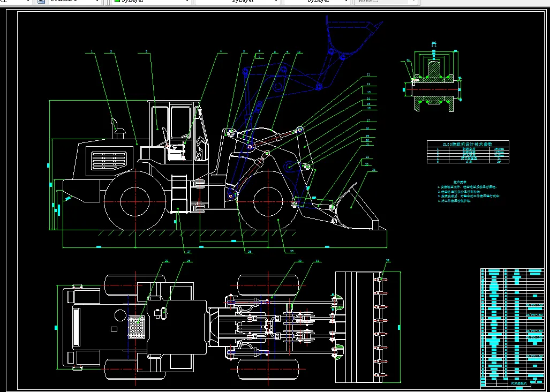Viewport: 550px width, 392px height.
Task: Select the 5:1 scale label of section view
Action: tap(434, 45)
